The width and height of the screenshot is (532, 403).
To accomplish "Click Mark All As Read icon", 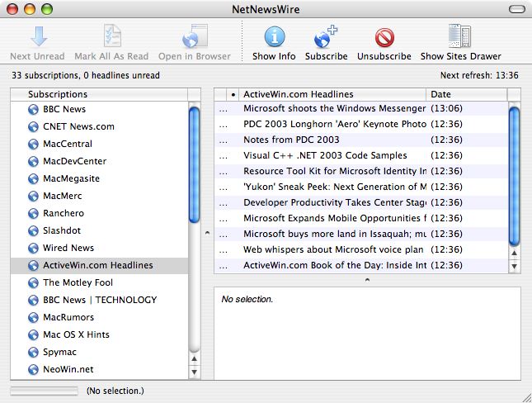I will pos(112,36).
